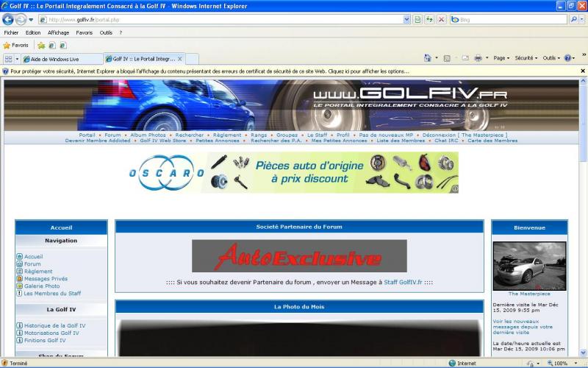
Task: Stop loading with the red X icon
Action: click(x=442, y=20)
